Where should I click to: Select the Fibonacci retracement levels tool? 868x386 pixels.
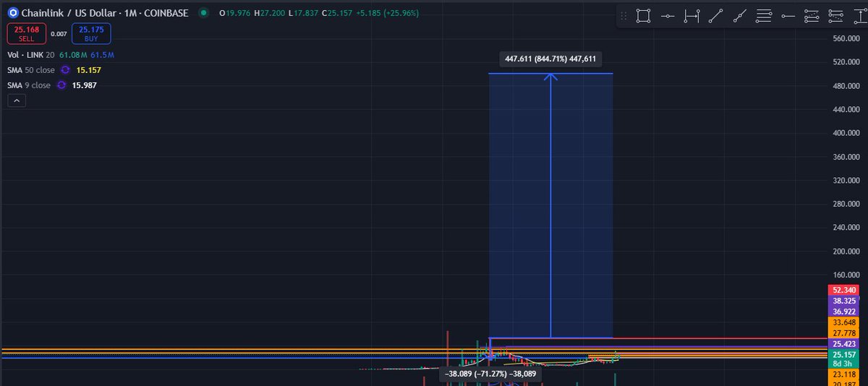(x=764, y=16)
